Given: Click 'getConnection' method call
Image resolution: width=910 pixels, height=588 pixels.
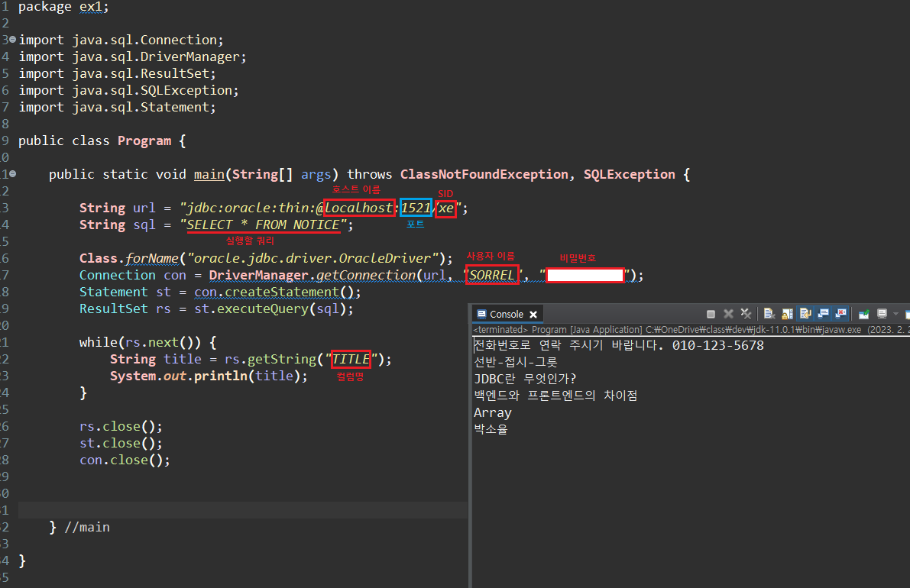Looking at the screenshot, I should 366,276.
